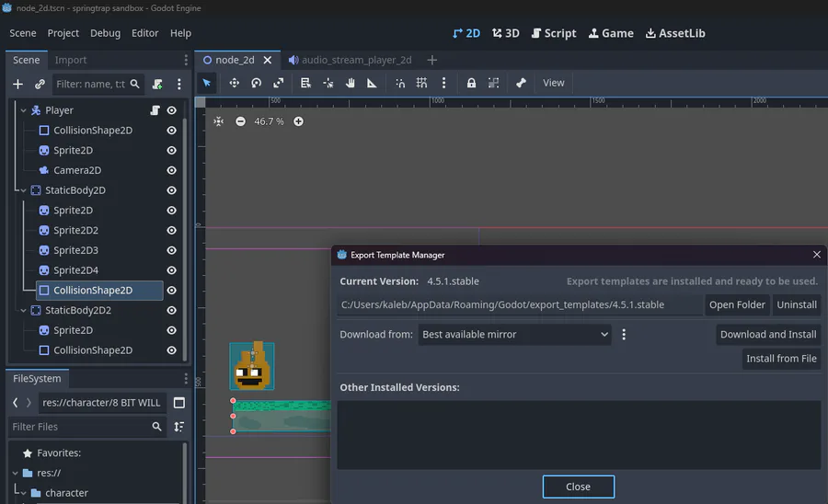Toggle visibility of Sprite2D2 node
Viewport: 828px width, 504px height.
(172, 231)
